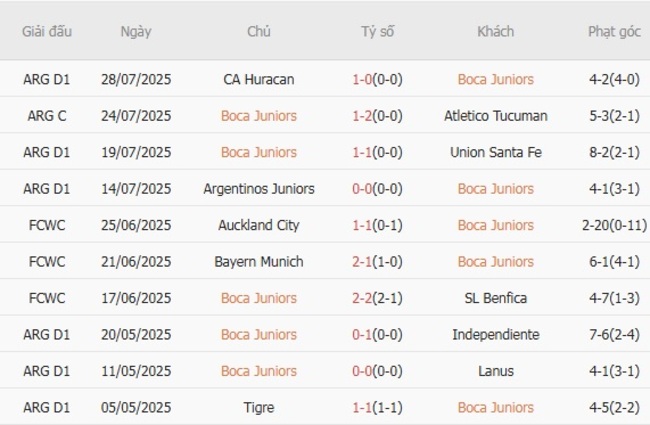Click the Union Santa Fe team name
Screen dimensions: 650x425
pos(495,152)
